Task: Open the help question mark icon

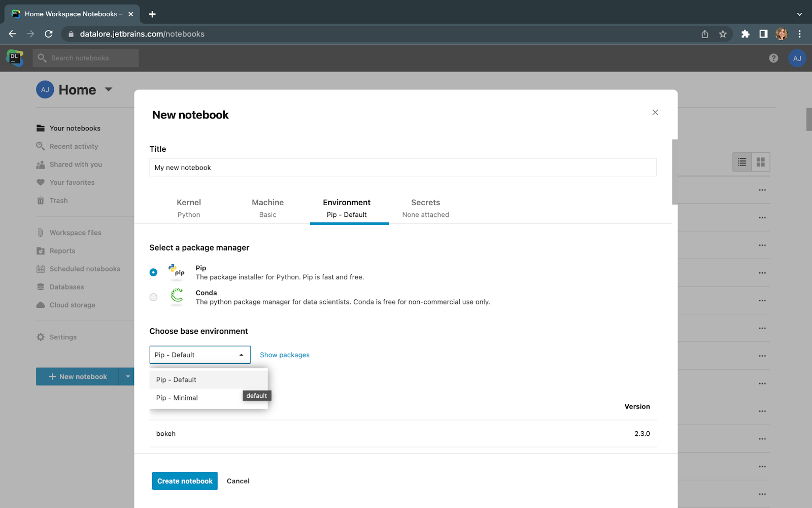Action: [773, 58]
